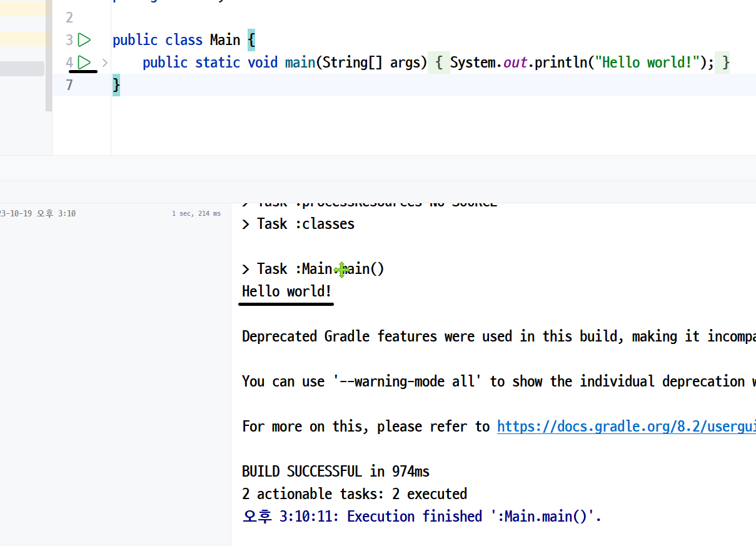The image size is (756, 546).
Task: Click line number 7 in the gutter
Action: pyautogui.click(x=69, y=85)
